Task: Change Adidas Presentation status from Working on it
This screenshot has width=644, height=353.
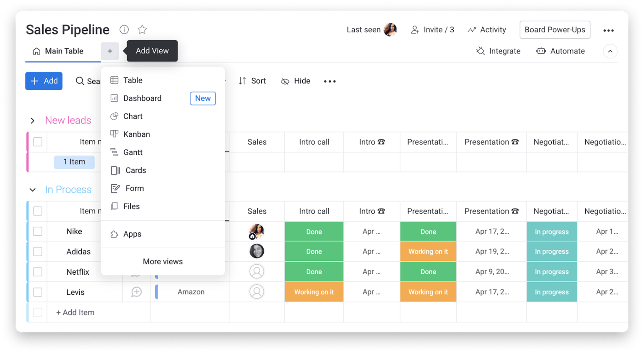Action: tap(428, 251)
